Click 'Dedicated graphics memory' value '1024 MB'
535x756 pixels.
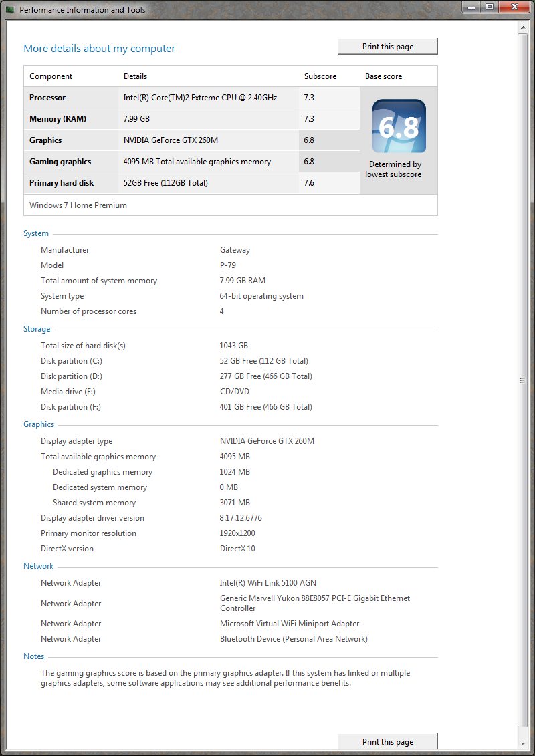(x=235, y=472)
